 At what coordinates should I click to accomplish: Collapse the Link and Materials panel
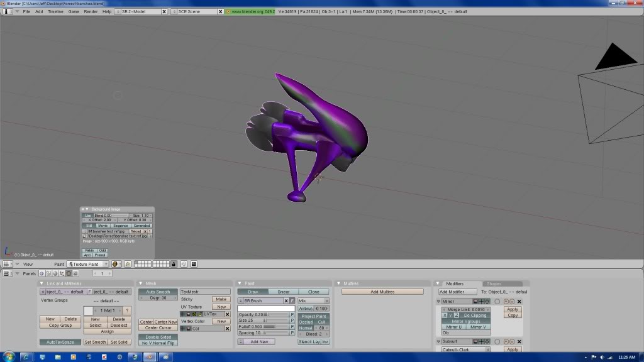click(x=42, y=283)
